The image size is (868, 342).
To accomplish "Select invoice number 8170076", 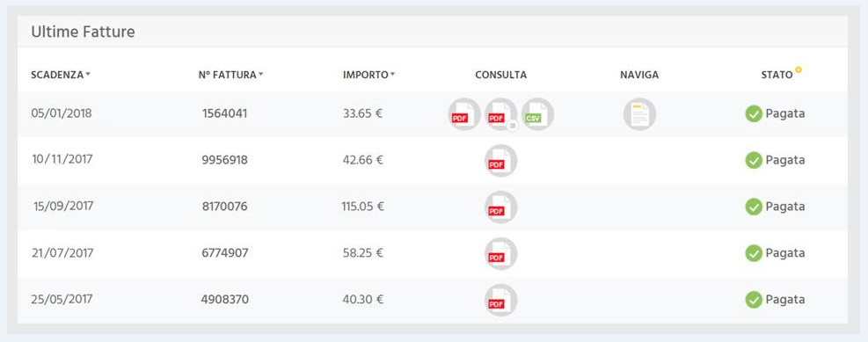I will click(x=225, y=207).
